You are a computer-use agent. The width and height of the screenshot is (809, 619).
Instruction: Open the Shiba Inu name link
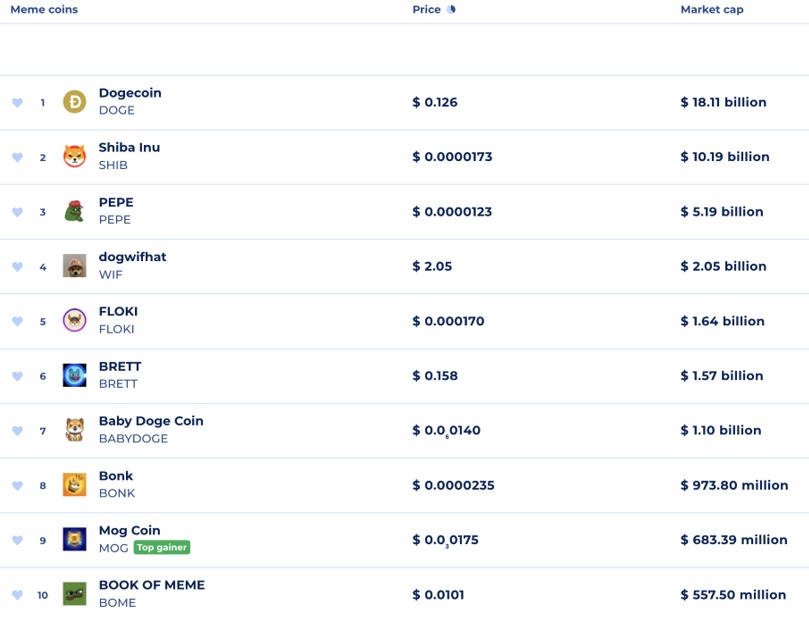(x=129, y=148)
